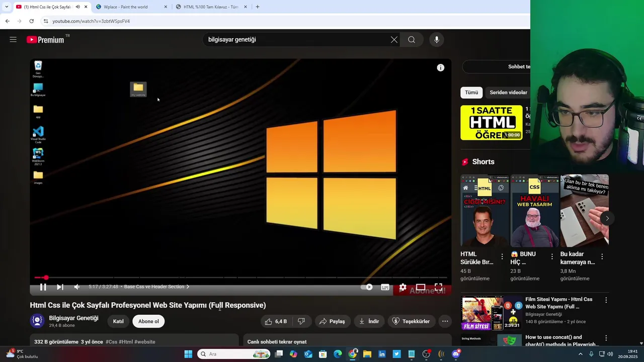Open LinkedIn from the taskbar
Image resolution: width=644 pixels, height=362 pixels.
pyautogui.click(x=382, y=354)
